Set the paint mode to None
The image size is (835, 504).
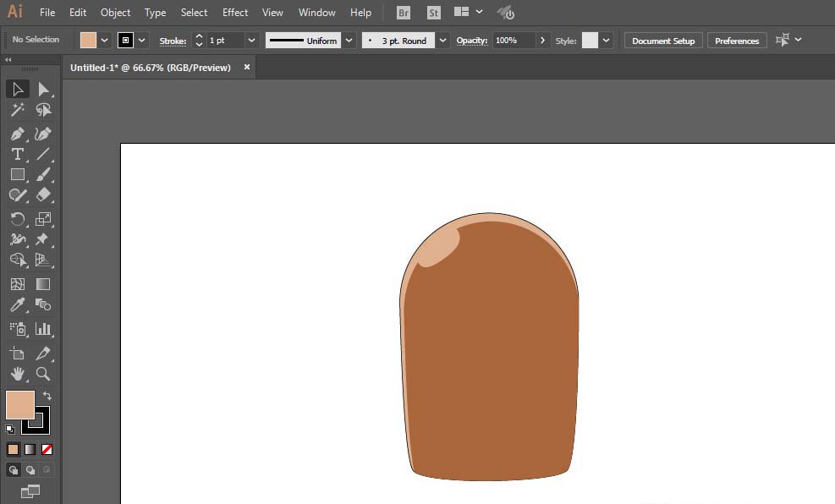tap(47, 449)
